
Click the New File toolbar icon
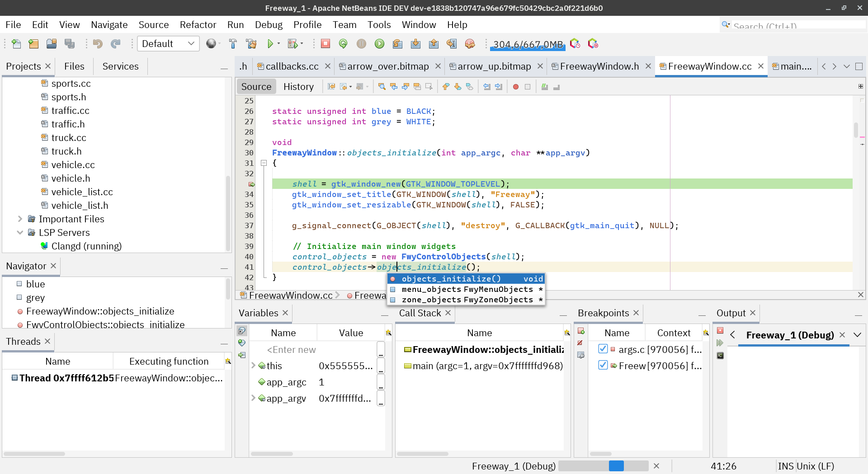pyautogui.click(x=16, y=44)
